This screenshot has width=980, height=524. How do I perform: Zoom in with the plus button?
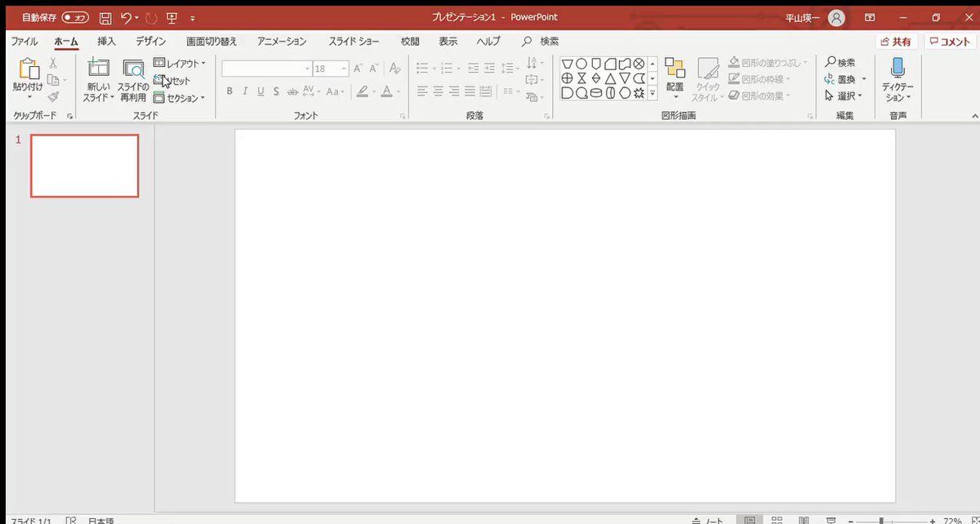pos(932,520)
